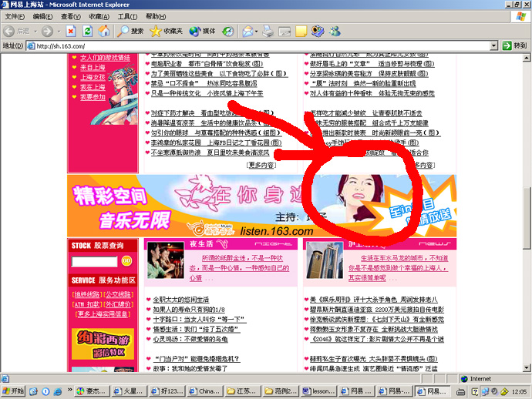Open the History pane

click(x=228, y=31)
